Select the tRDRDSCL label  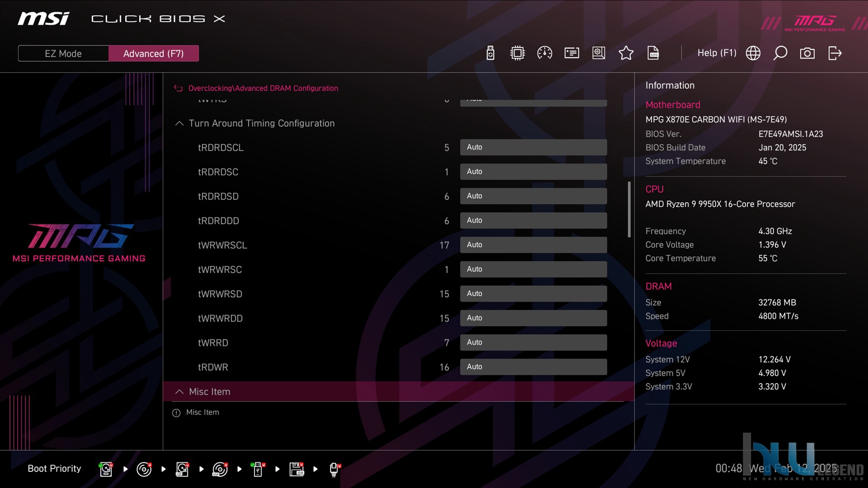[x=220, y=148]
